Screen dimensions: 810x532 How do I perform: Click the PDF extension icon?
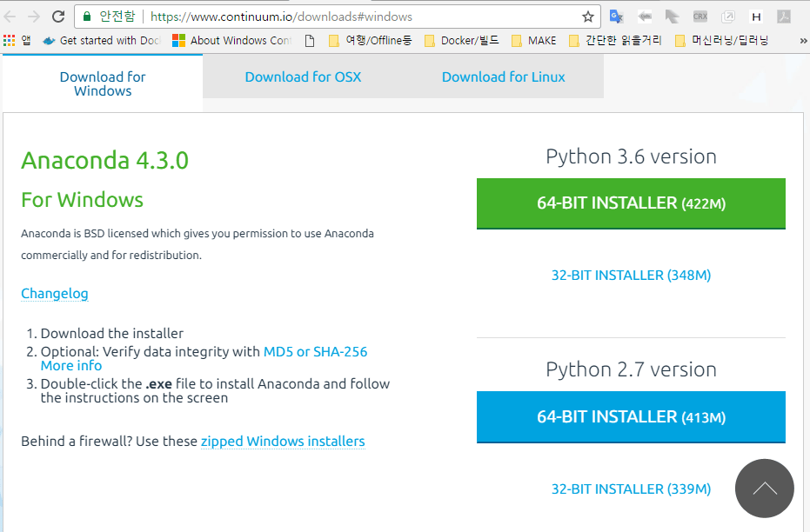click(784, 17)
